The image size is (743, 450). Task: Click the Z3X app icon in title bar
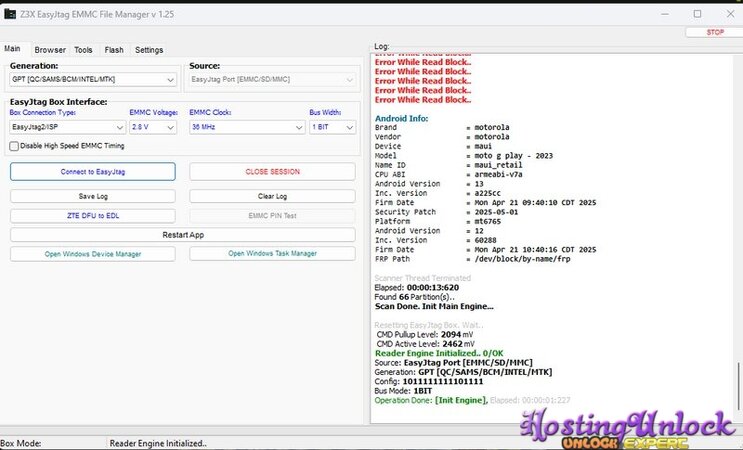click(12, 14)
